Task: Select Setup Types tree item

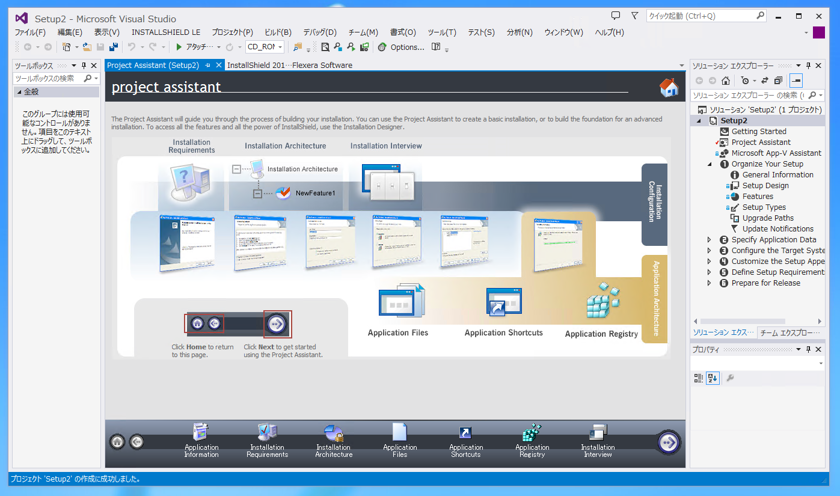Action: coord(764,207)
